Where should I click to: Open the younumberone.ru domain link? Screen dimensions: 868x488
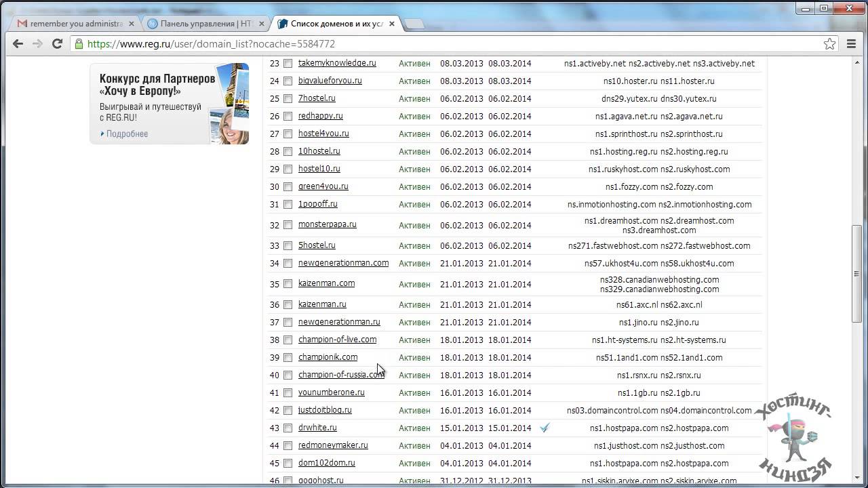coord(332,392)
